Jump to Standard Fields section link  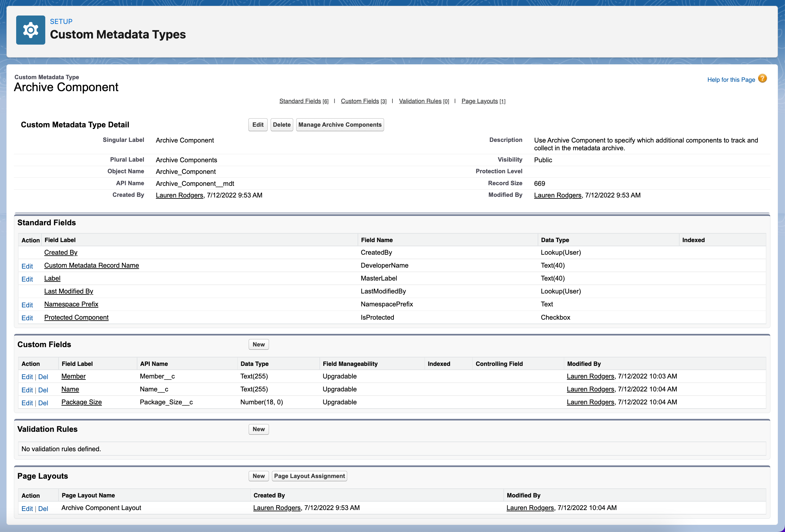(x=300, y=101)
